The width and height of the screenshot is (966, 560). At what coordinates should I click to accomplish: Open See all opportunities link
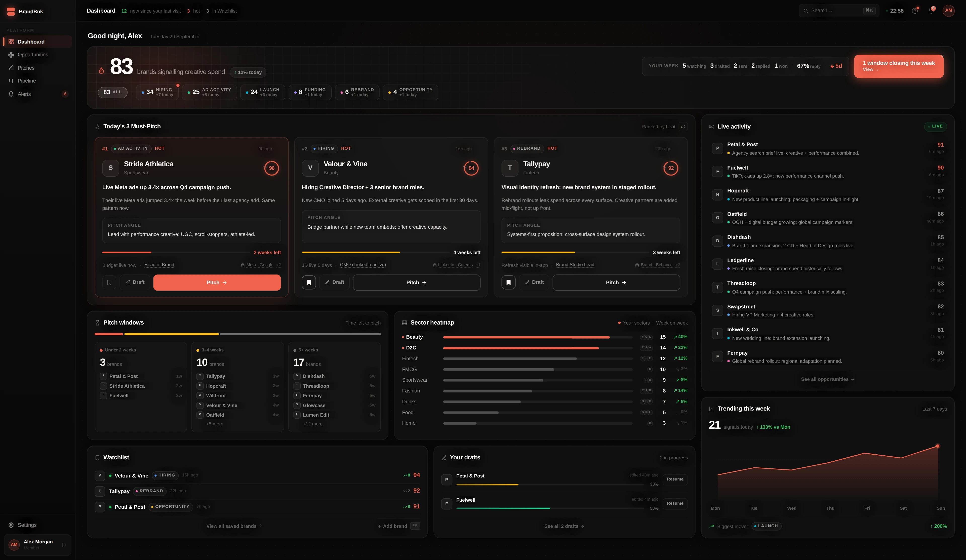(x=828, y=379)
